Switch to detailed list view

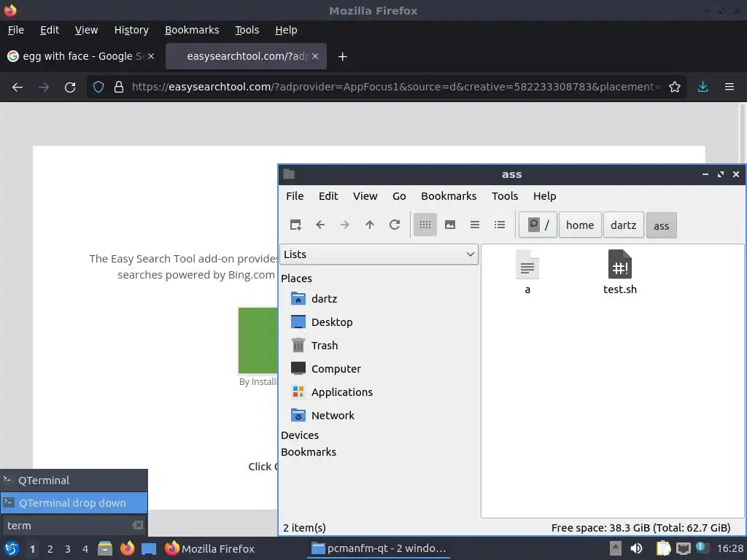(x=499, y=225)
